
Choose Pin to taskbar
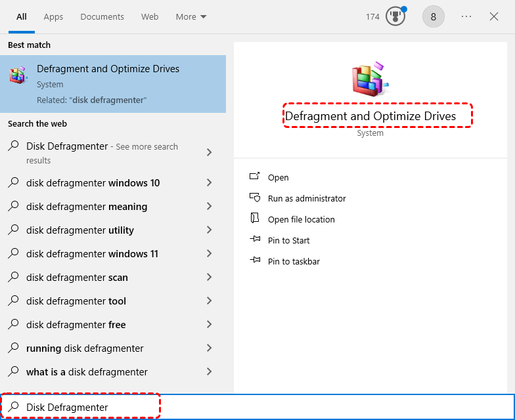(294, 261)
